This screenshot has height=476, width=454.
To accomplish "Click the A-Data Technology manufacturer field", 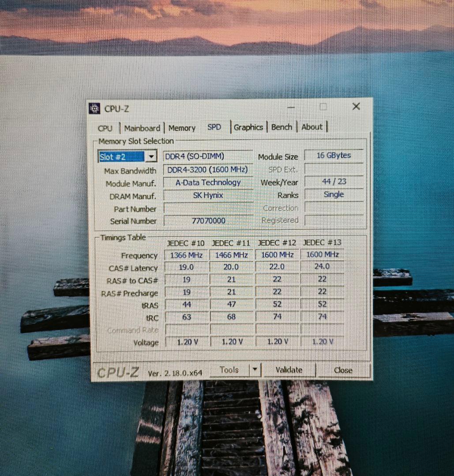I will (x=208, y=182).
